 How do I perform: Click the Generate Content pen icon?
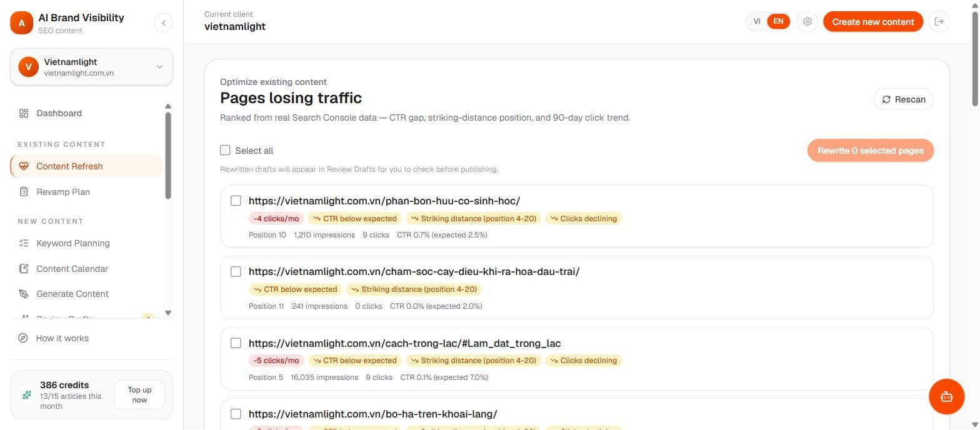24,294
